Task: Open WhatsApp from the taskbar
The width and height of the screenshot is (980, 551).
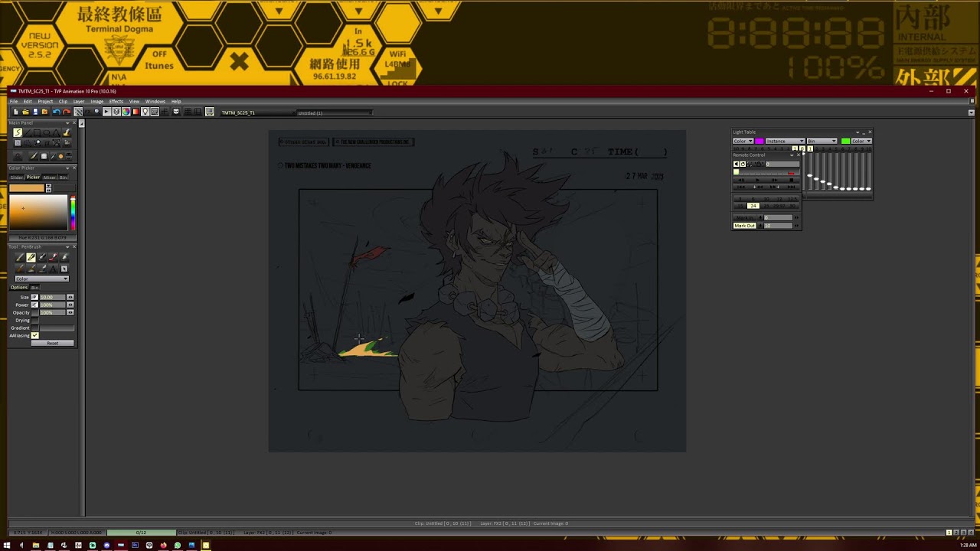Action: [x=178, y=545]
